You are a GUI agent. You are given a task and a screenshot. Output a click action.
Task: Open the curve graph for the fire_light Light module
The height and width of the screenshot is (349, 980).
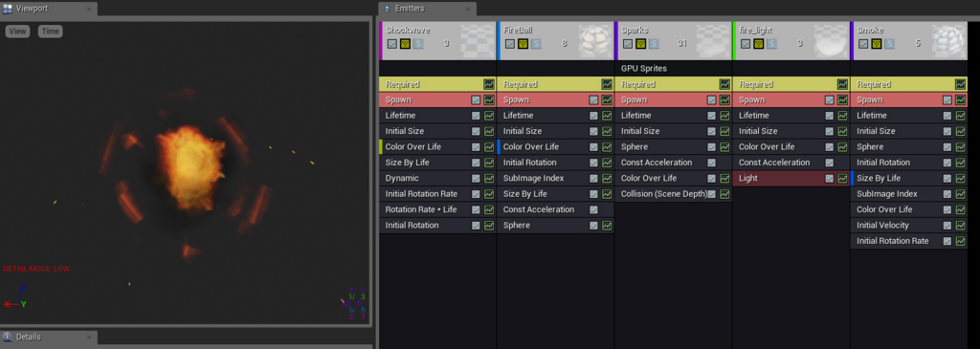click(842, 179)
